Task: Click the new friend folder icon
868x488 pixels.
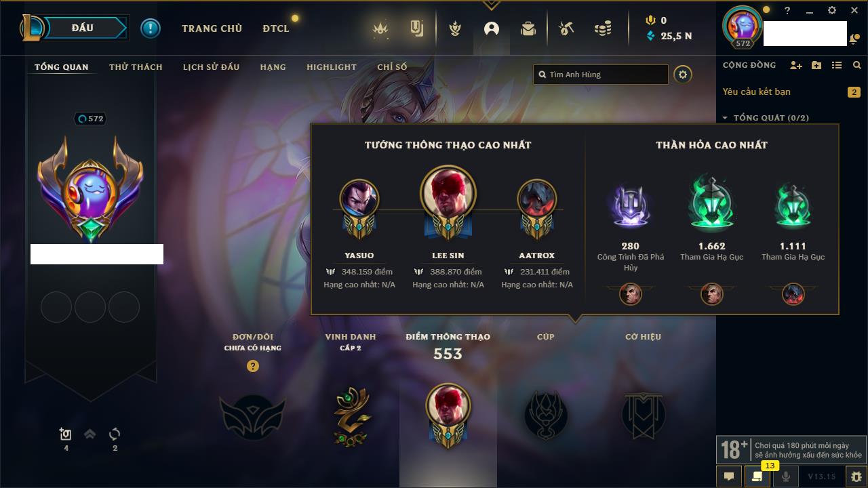Action: point(816,65)
